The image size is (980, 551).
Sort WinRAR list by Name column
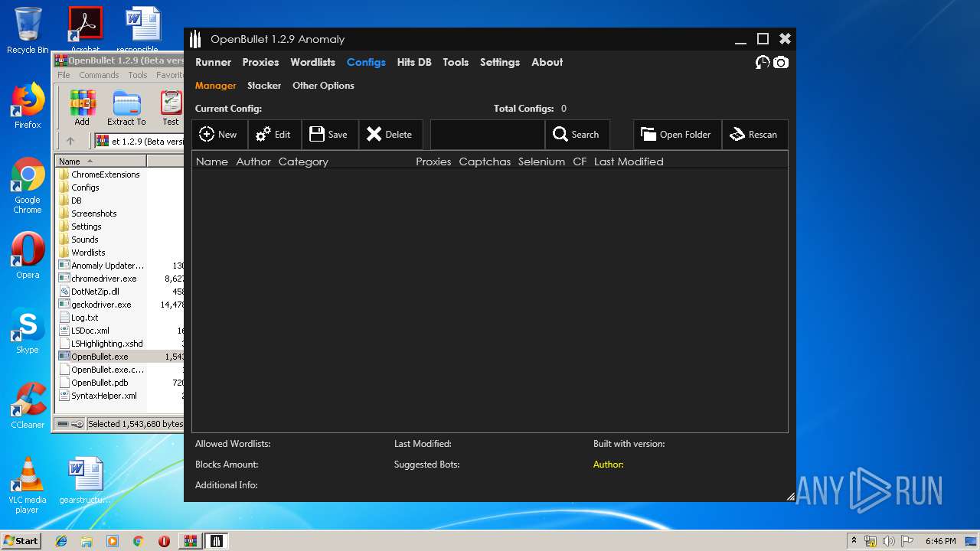(100, 161)
